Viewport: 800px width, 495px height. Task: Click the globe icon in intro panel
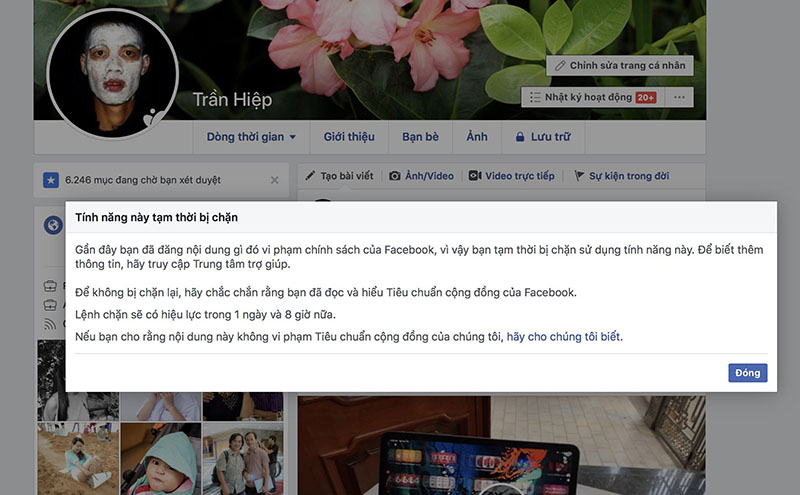pos(53,225)
